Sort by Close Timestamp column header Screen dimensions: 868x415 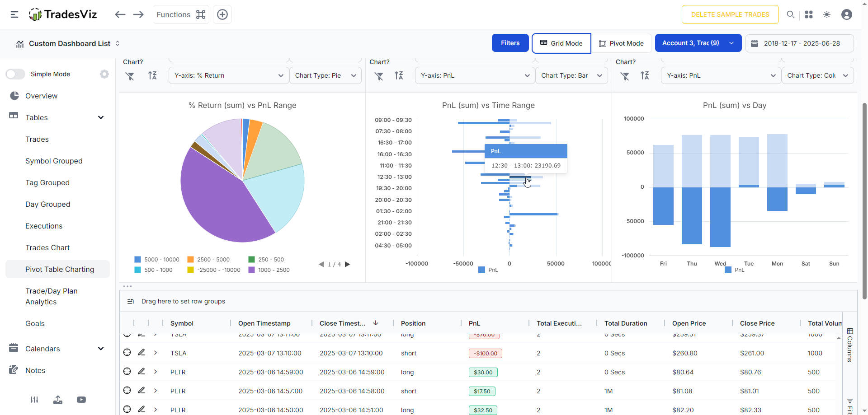pos(343,323)
